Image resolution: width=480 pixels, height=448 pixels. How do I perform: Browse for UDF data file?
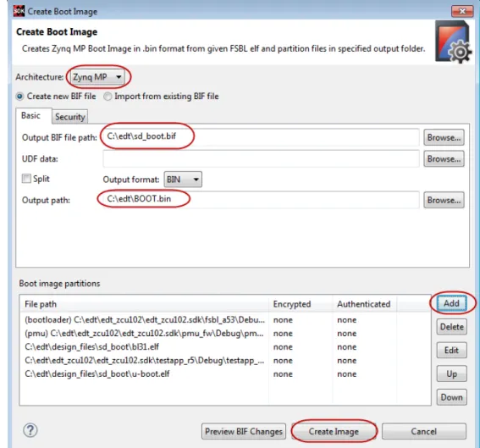[444, 158]
